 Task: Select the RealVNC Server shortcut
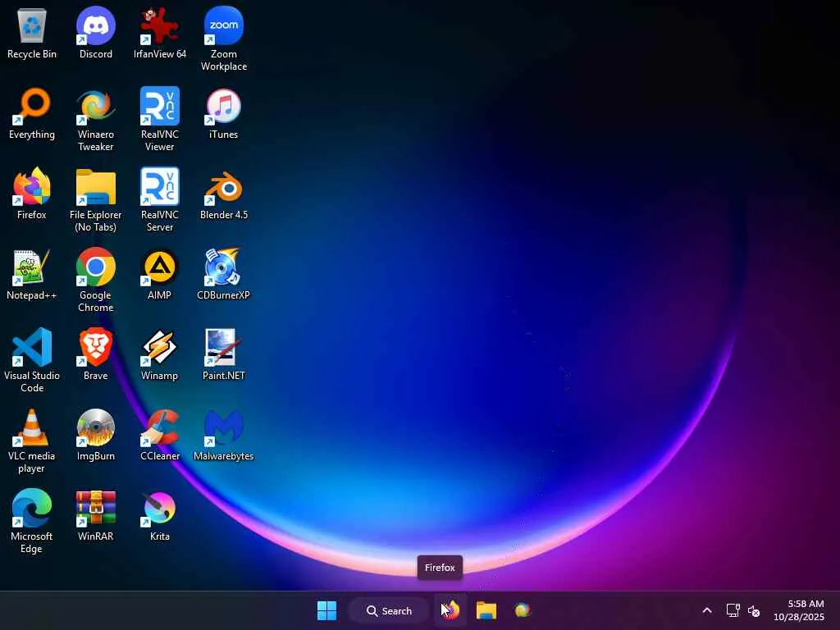coord(160,200)
